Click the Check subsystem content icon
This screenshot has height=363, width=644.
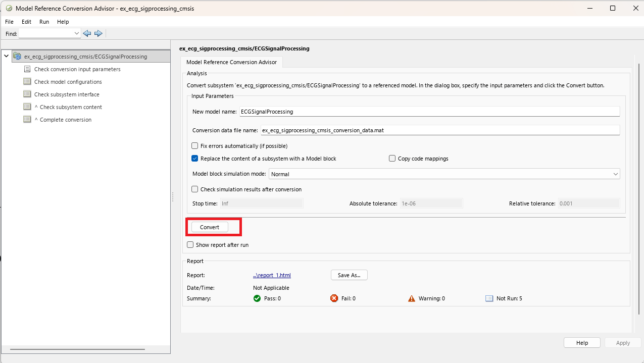click(x=27, y=107)
